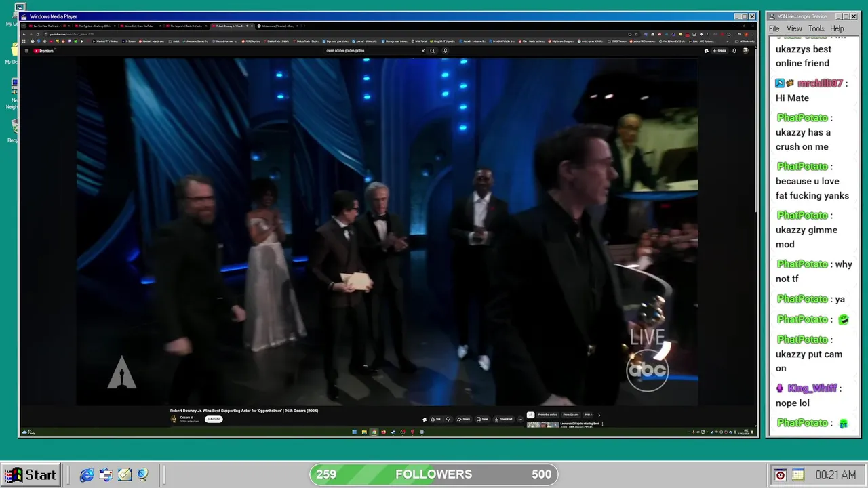Screen dimensions: 868x488
Task: Switch to The Legend of Zelda Orchestra tab
Action: pos(186,26)
